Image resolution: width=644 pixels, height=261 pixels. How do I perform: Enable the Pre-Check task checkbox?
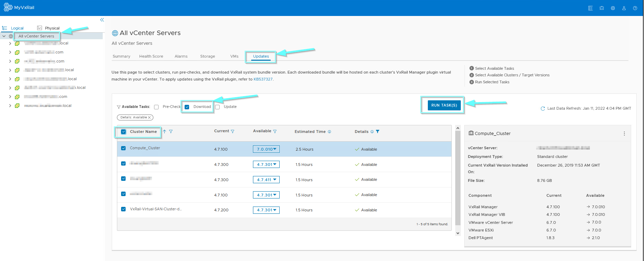(x=156, y=107)
